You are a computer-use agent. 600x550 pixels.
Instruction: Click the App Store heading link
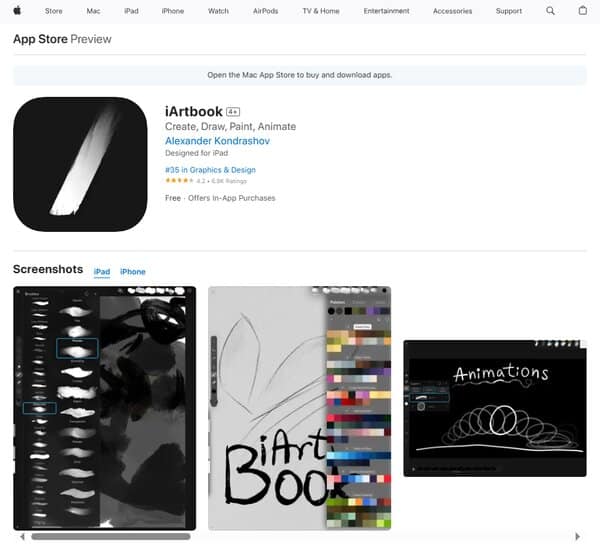coord(40,39)
